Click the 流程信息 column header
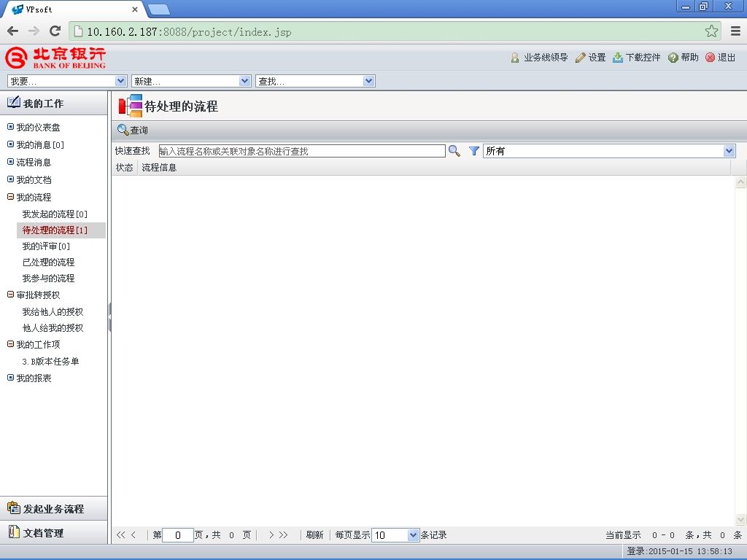The width and height of the screenshot is (747, 560). pos(159,168)
